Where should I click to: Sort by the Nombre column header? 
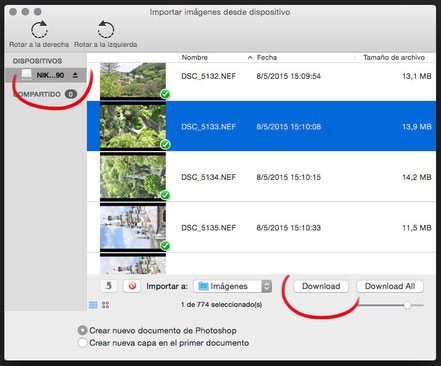(195, 57)
